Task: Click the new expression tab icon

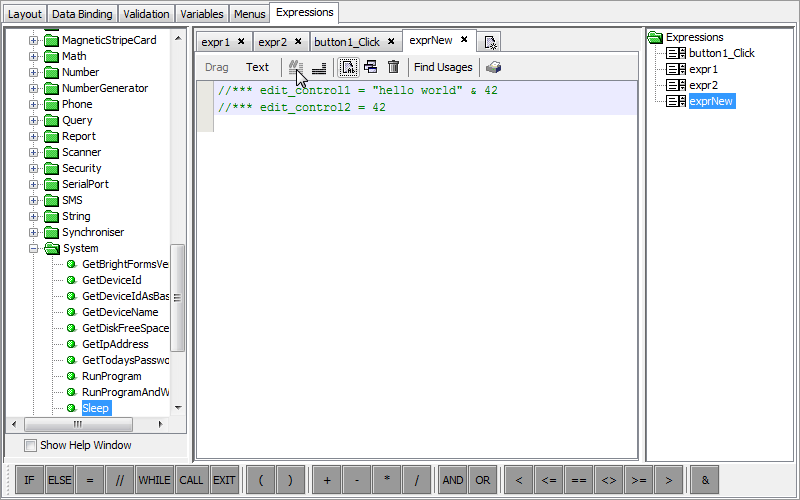Action: click(490, 41)
